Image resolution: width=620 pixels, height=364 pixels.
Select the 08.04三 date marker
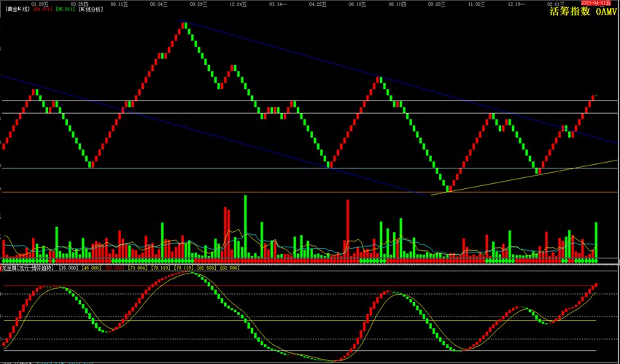click(158, 4)
